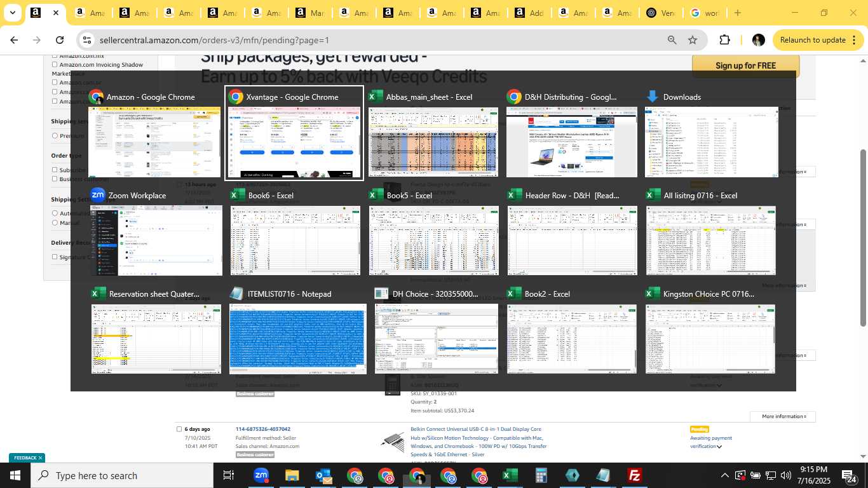Screen dimensions: 868x488
Task: Close the active Amazon tab
Action: coord(56,13)
